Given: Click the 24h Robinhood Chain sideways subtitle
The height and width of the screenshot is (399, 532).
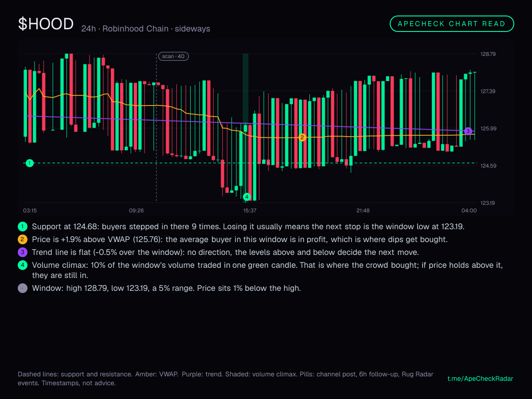Looking at the screenshot, I should (146, 29).
